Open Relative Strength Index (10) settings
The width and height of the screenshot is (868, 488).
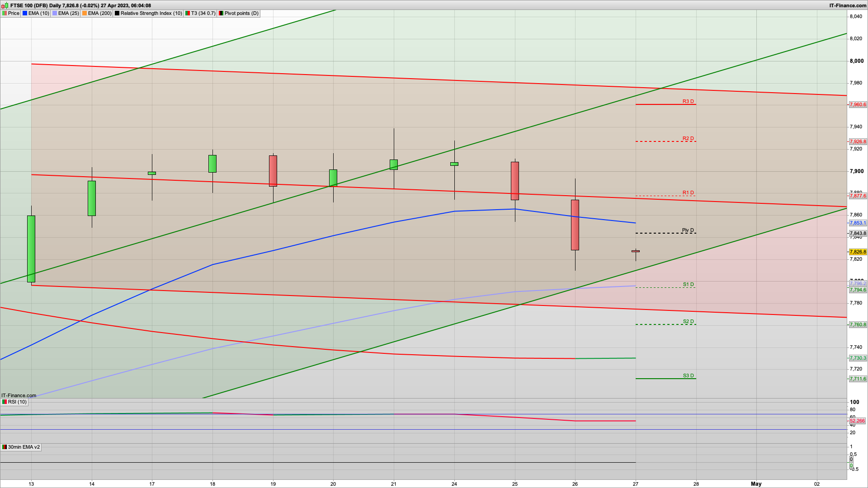point(151,13)
